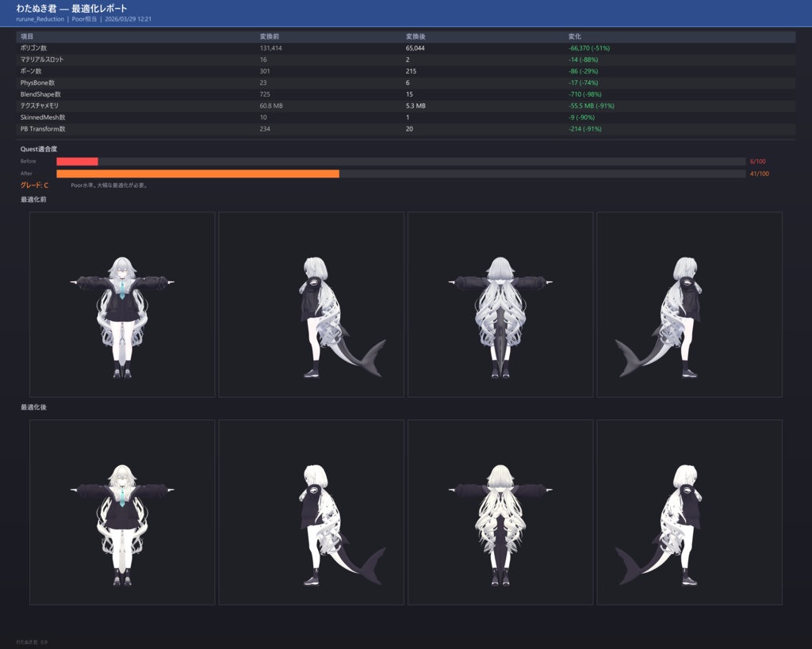Open the 最適化前 back view T-pose thumbnail
This screenshot has height=649, width=812.
pyautogui.click(x=500, y=304)
